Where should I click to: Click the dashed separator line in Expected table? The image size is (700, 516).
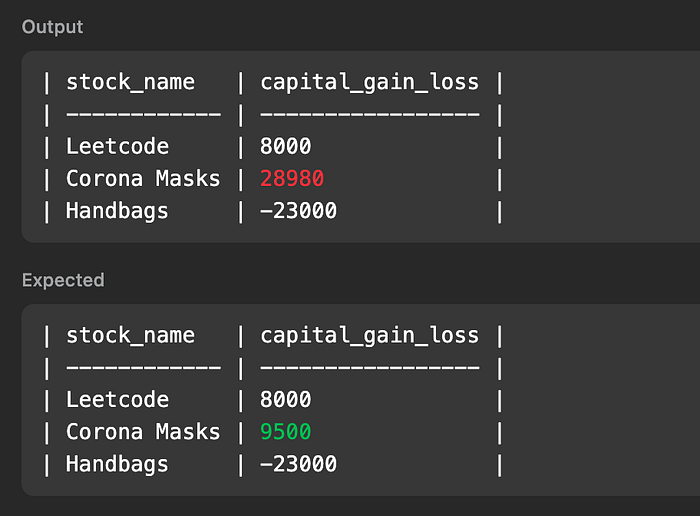[x=273, y=368]
